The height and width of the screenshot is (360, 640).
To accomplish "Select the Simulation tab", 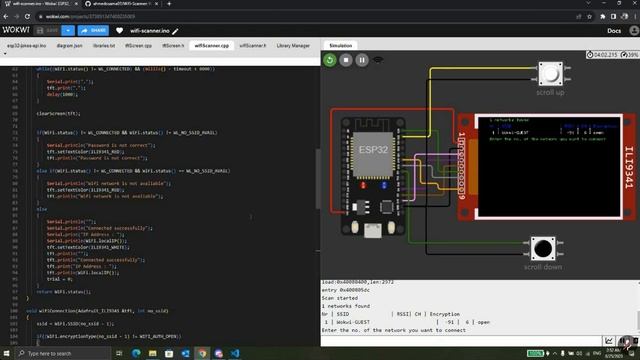I will (x=341, y=46).
